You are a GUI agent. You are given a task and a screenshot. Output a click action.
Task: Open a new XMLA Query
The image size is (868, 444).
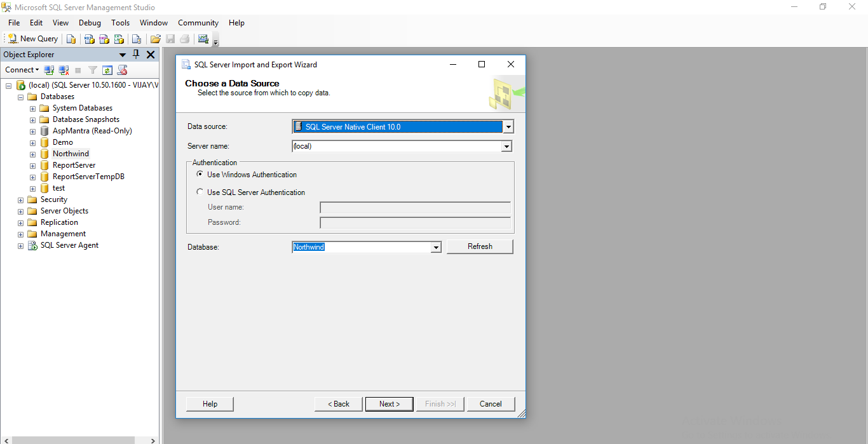click(x=119, y=39)
